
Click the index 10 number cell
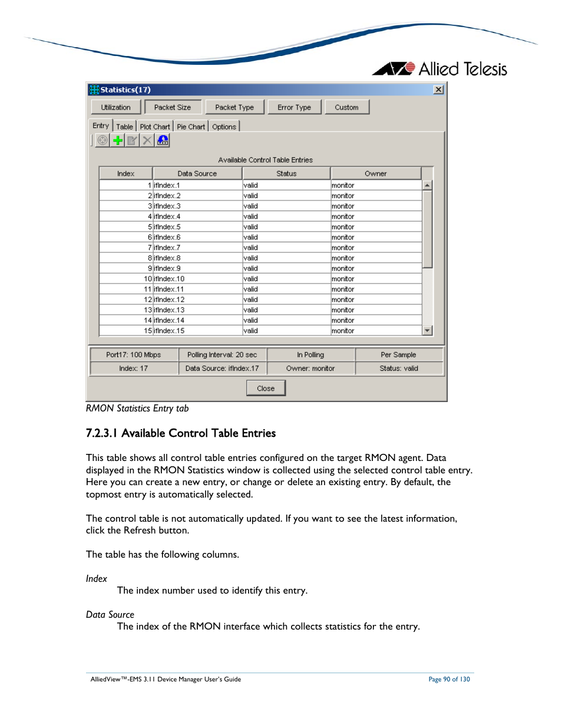126,279
